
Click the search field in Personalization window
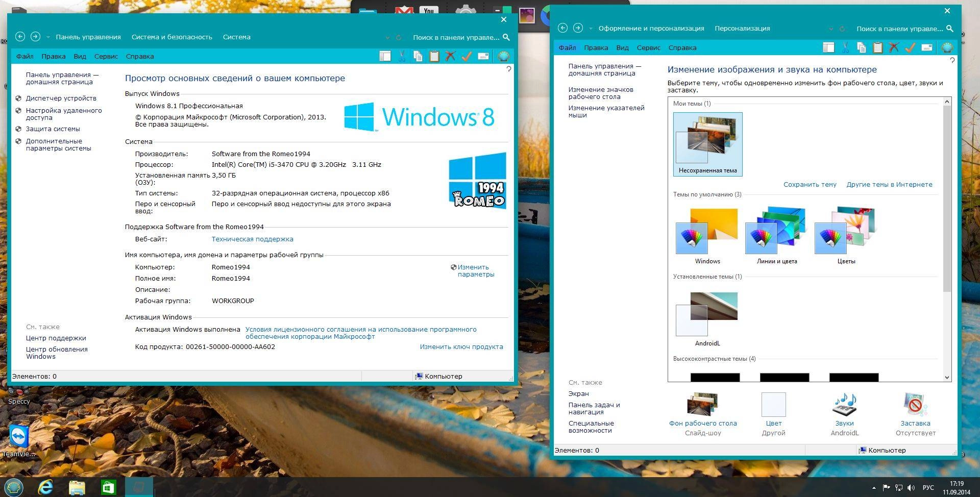[899, 29]
